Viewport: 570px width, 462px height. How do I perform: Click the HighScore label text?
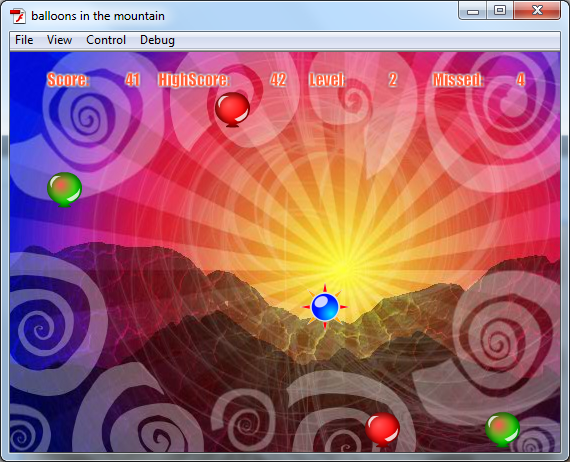(x=194, y=80)
